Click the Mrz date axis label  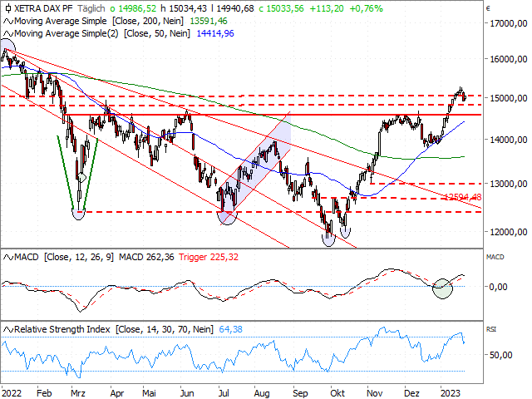pos(78,393)
